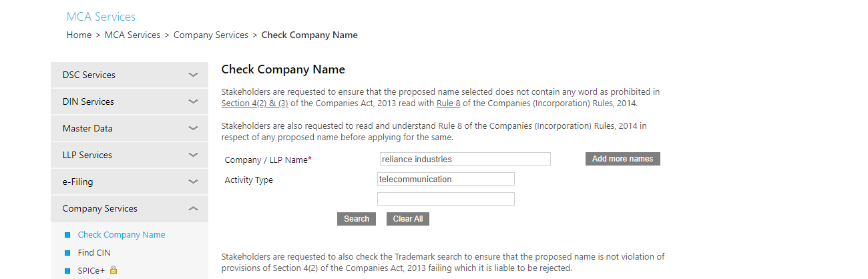Expand the DIN Services section chevron

[x=193, y=101]
